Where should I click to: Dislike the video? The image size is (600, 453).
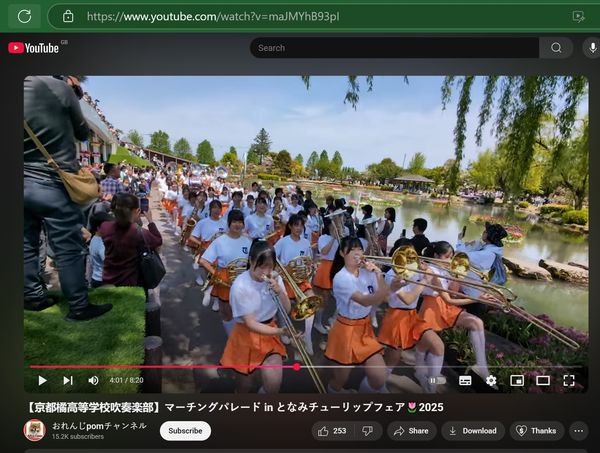[x=368, y=431]
